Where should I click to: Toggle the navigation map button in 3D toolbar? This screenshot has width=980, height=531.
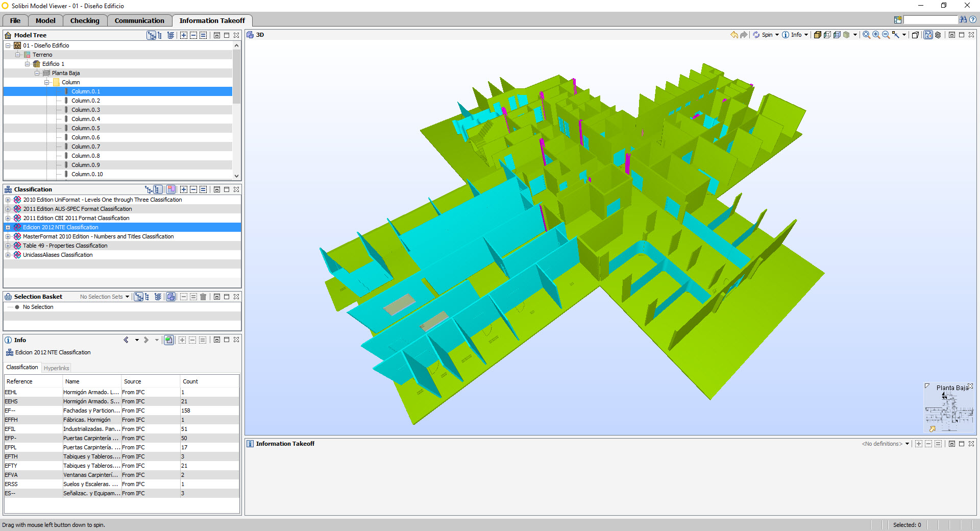point(928,35)
